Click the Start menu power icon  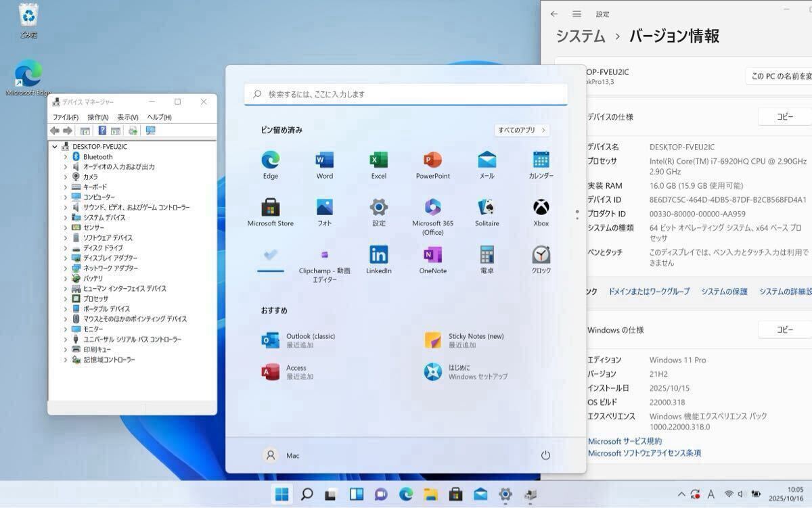pos(545,455)
